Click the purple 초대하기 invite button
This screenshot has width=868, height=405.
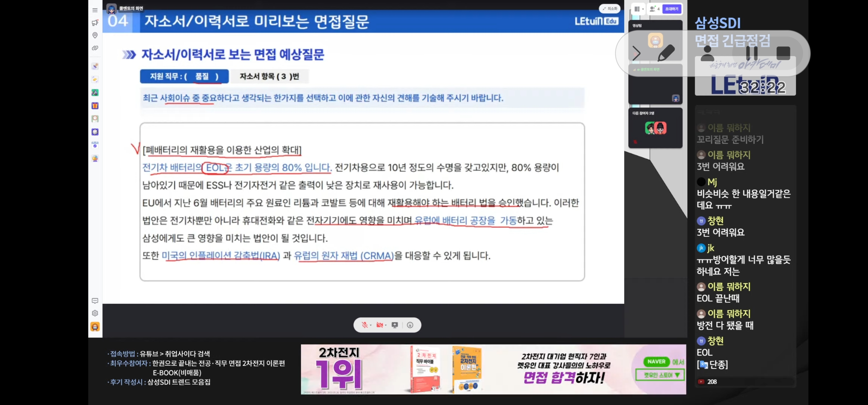(x=672, y=9)
